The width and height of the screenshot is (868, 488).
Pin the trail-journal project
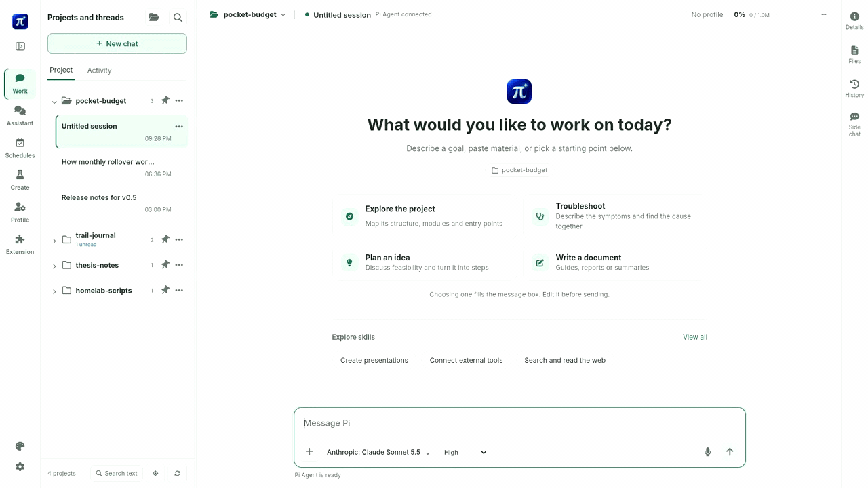[165, 239]
